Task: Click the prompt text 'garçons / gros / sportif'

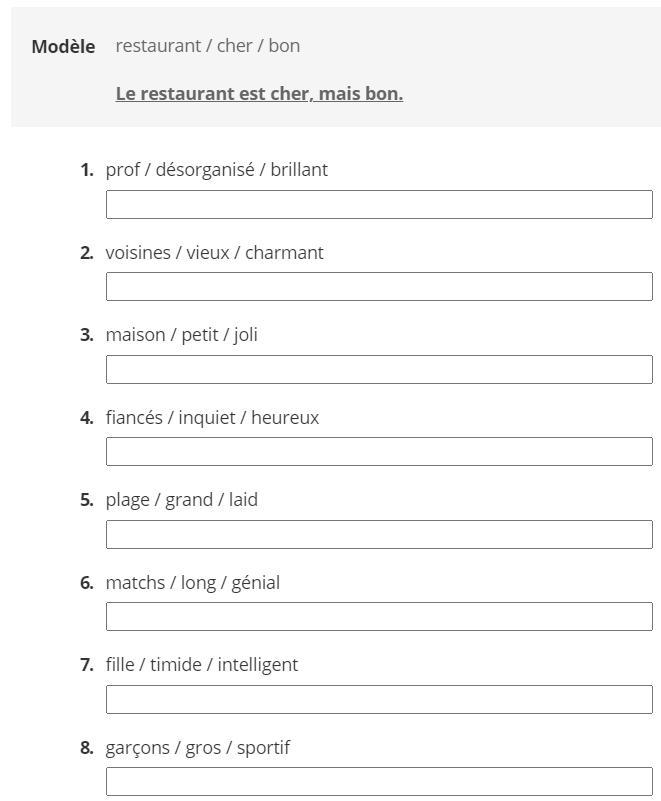Action: coord(198,748)
